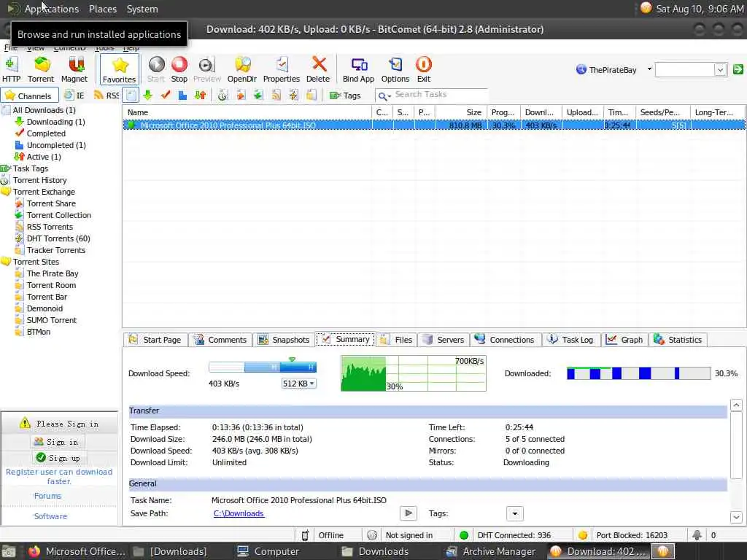Exit BitComet via toolbar
The image size is (747, 560).
[424, 69]
